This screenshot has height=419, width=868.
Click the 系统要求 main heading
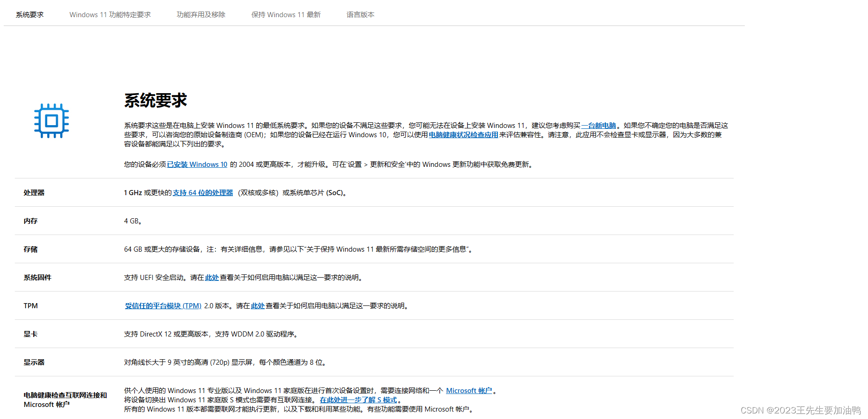tap(156, 101)
